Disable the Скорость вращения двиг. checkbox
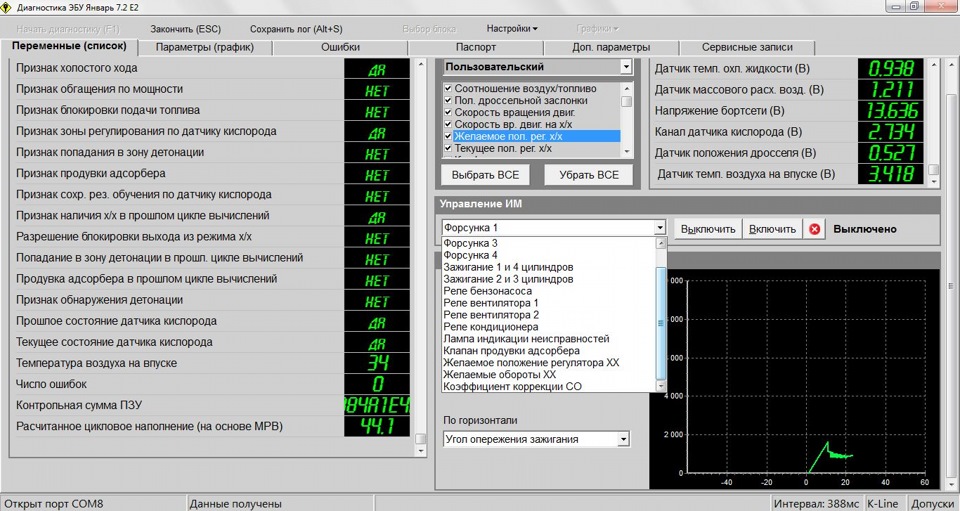Image resolution: width=960 pixels, height=511 pixels. pos(448,112)
